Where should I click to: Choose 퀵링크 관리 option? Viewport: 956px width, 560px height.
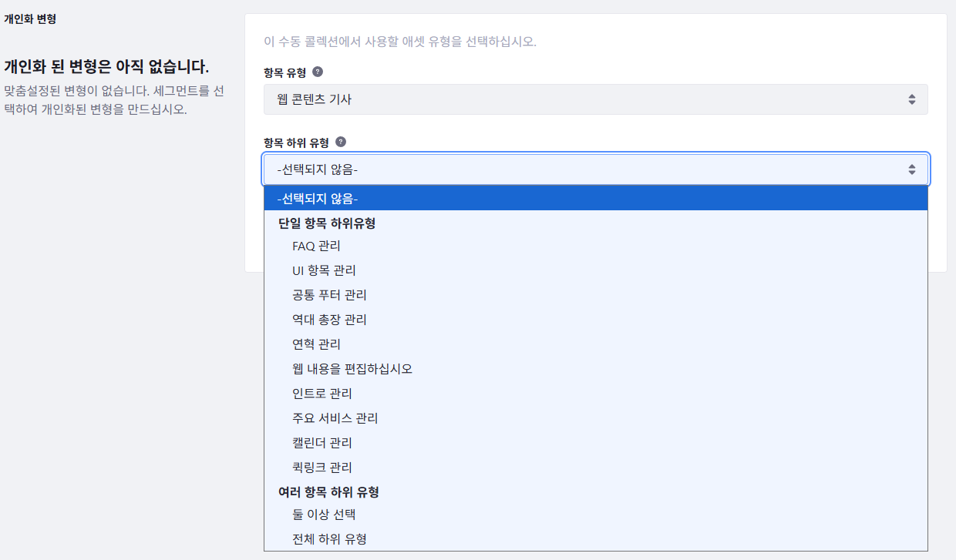click(322, 468)
